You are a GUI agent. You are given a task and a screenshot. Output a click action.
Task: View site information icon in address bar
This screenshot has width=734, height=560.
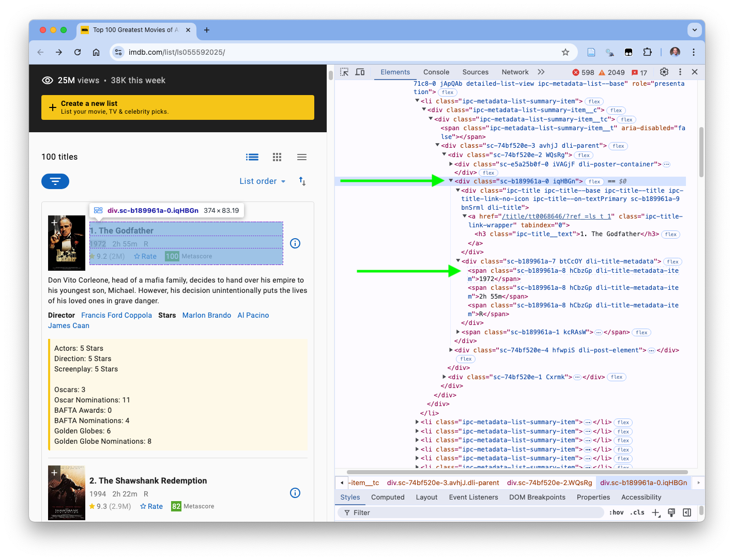pyautogui.click(x=118, y=52)
